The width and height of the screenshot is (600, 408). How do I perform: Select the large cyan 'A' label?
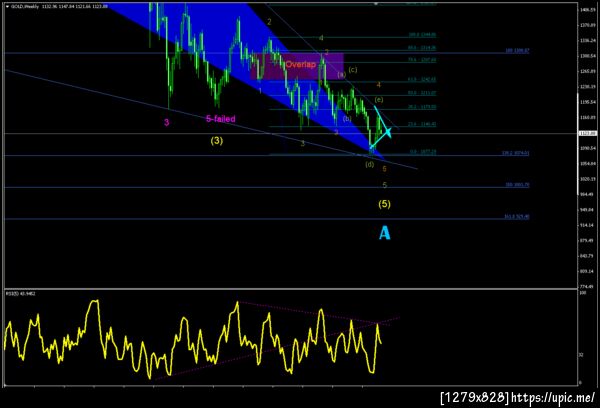(385, 233)
